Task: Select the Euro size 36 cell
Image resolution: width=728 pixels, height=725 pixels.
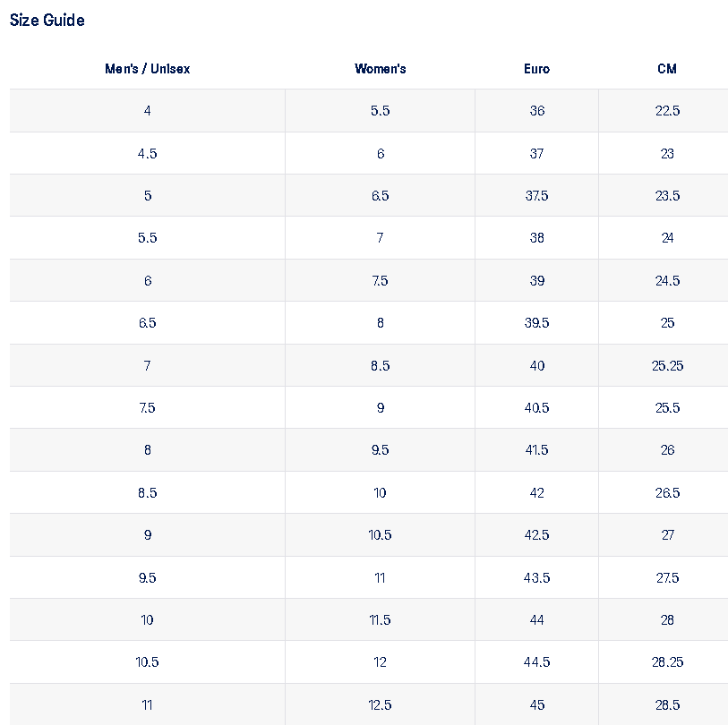Action: coord(537,111)
